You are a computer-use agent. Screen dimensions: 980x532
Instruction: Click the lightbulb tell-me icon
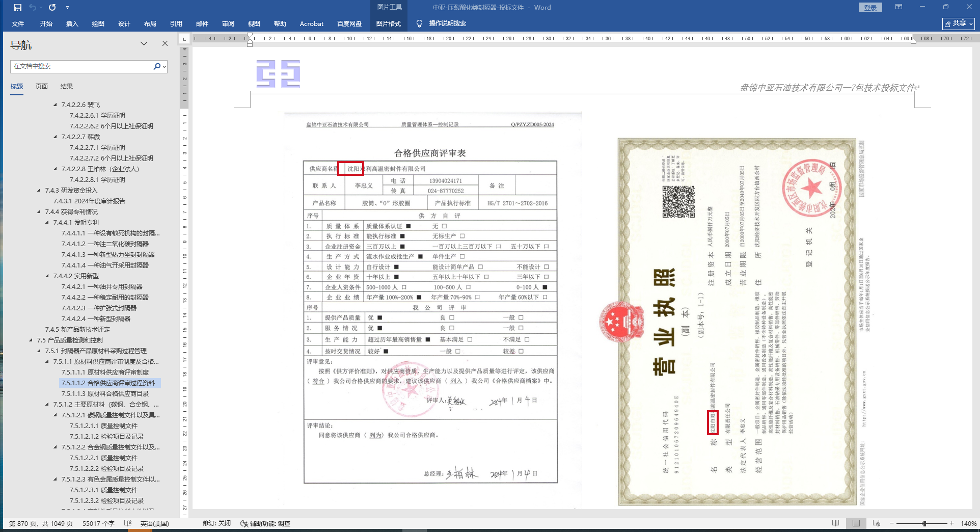pyautogui.click(x=419, y=24)
